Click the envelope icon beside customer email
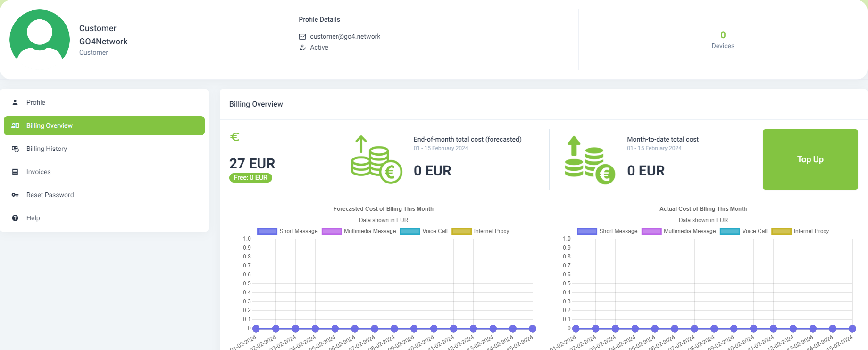 pos(302,37)
